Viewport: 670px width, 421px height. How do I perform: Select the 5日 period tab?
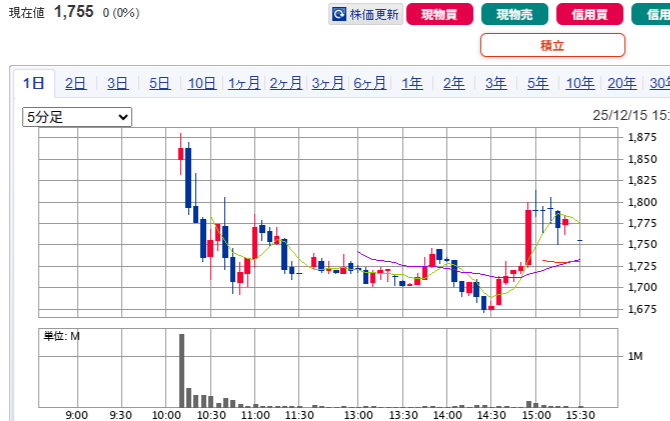(x=159, y=83)
